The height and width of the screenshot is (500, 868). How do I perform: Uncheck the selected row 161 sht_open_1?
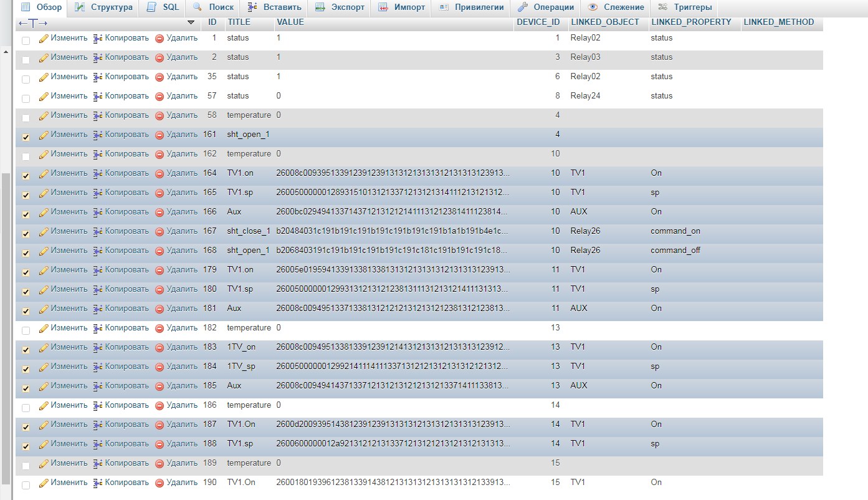click(25, 134)
